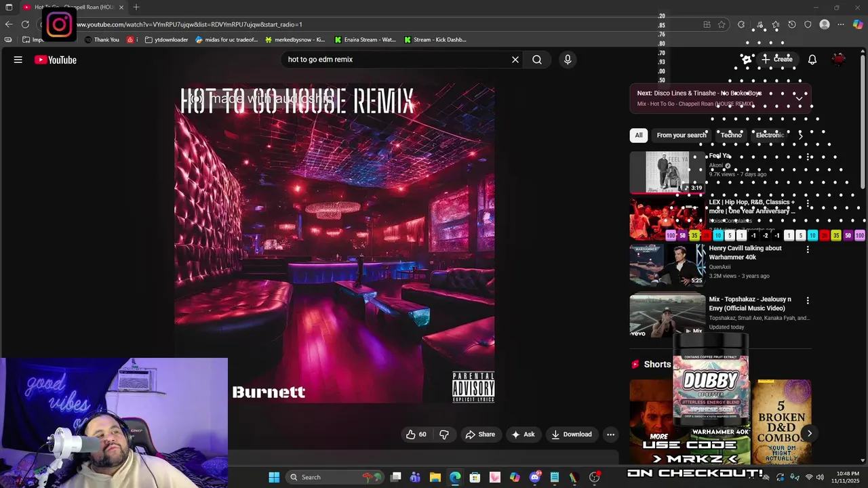
Task: Open Microsoft Store from taskbar
Action: (475, 477)
